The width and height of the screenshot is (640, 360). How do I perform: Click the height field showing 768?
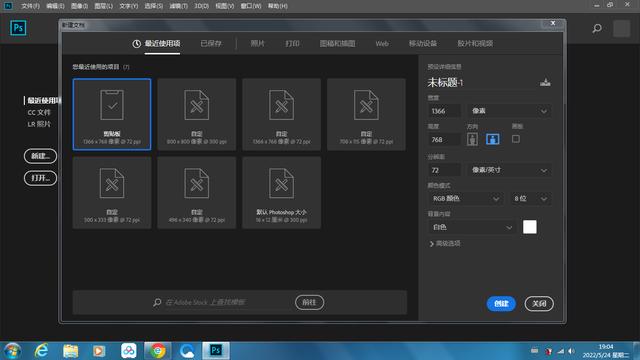pos(444,140)
